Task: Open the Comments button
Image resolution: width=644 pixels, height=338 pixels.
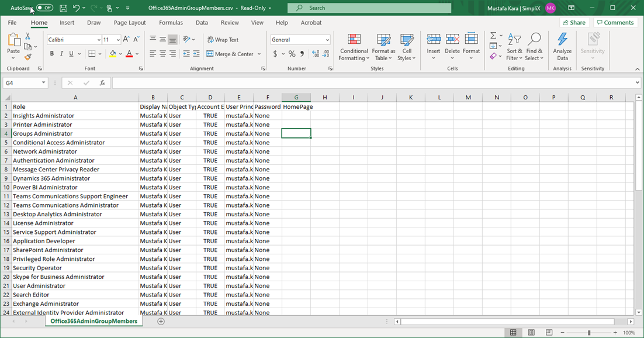Action: 615,23
